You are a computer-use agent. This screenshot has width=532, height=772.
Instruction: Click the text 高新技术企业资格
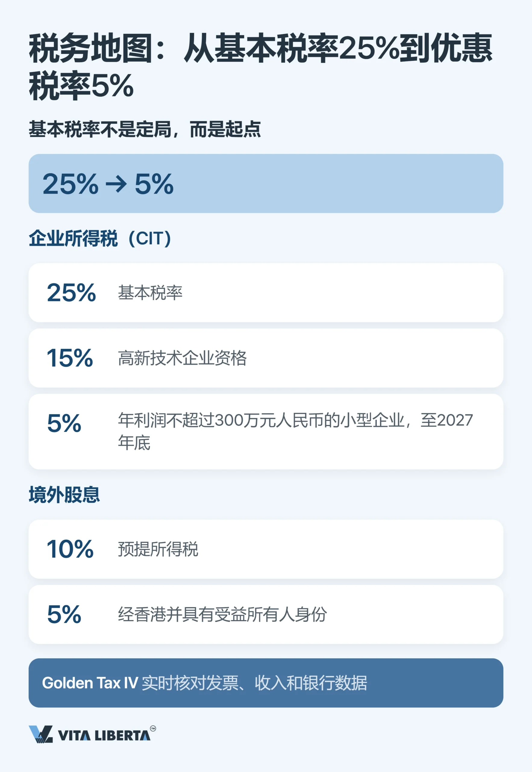pos(182,358)
